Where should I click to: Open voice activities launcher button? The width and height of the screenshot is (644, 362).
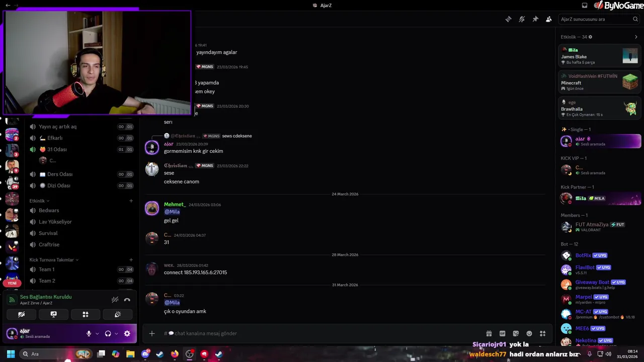[86, 314]
